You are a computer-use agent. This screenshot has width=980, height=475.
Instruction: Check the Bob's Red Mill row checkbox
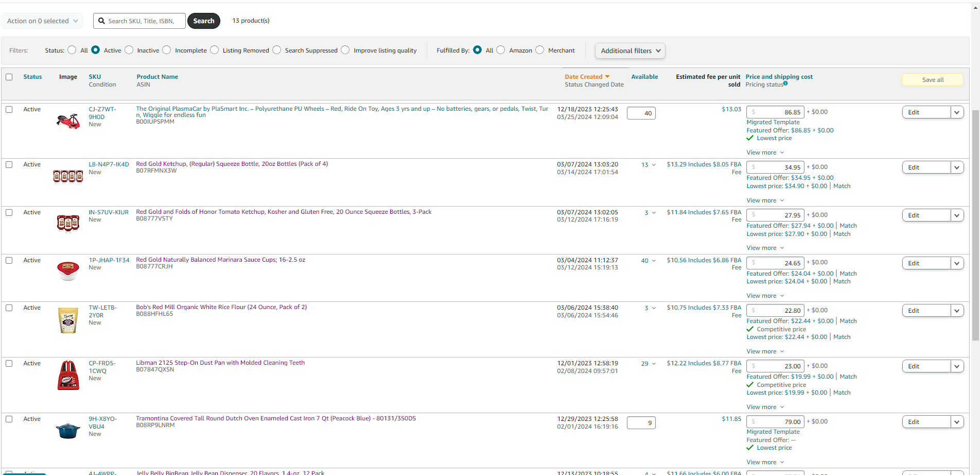click(9, 308)
